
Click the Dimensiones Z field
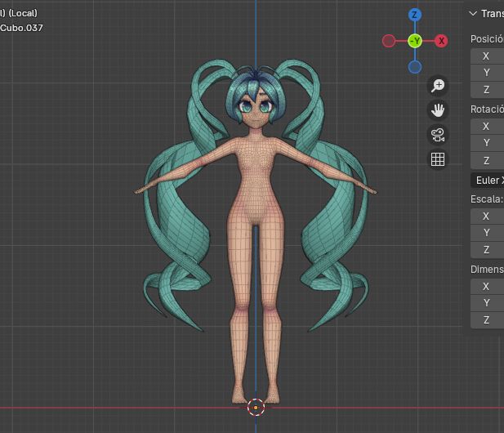coord(488,320)
